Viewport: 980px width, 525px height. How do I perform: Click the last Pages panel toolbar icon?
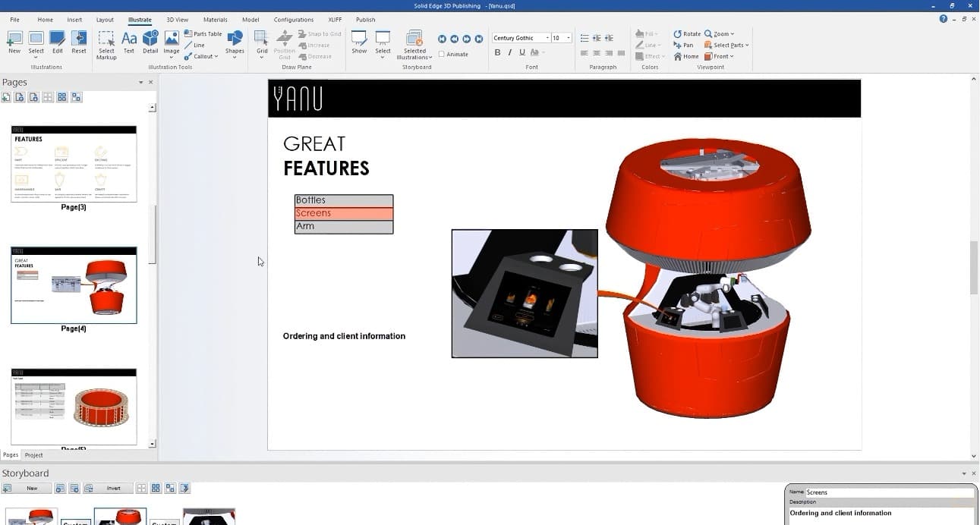(76, 97)
